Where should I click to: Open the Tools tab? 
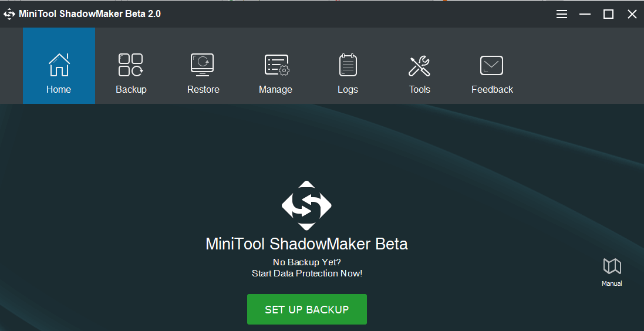click(x=419, y=66)
